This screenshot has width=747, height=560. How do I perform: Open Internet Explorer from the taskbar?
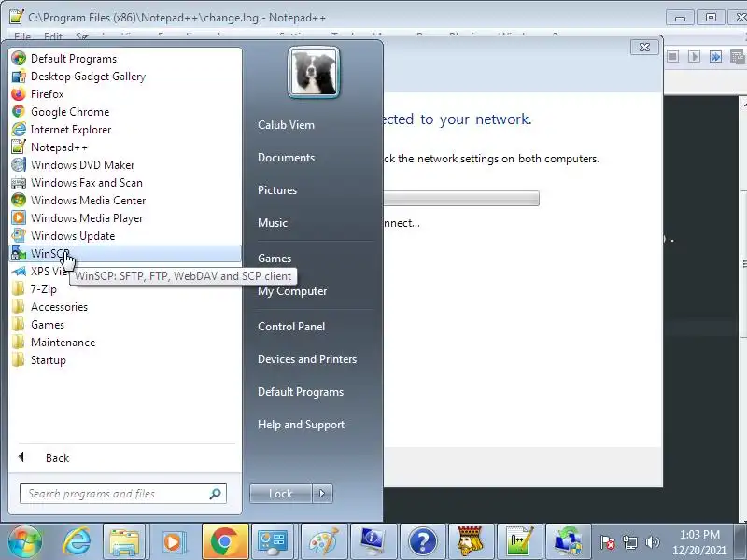tap(77, 541)
